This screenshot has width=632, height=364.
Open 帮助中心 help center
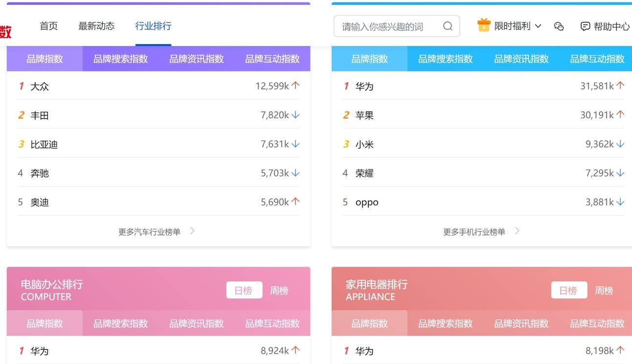[x=605, y=26]
